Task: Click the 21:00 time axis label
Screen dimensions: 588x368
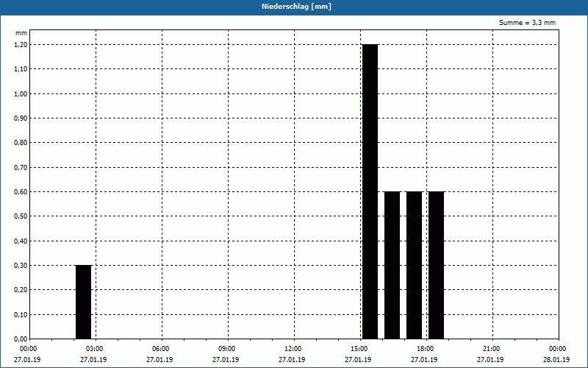Action: pyautogui.click(x=491, y=349)
